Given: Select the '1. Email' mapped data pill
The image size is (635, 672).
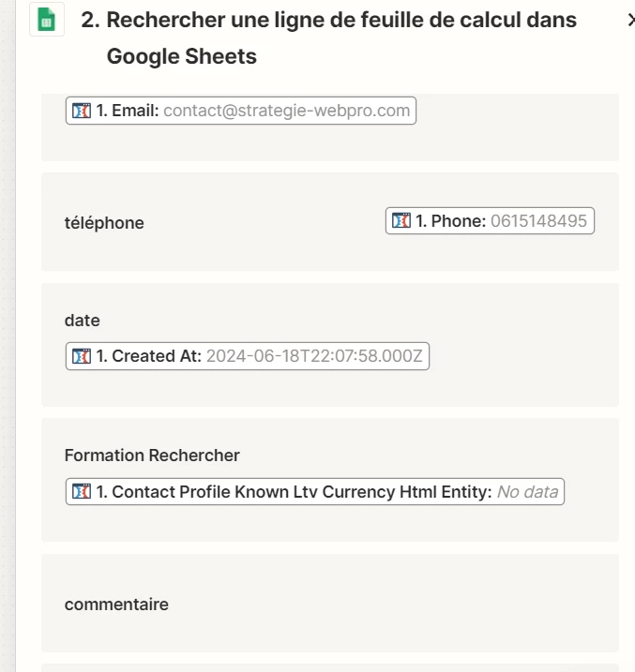Looking at the screenshot, I should [x=241, y=111].
